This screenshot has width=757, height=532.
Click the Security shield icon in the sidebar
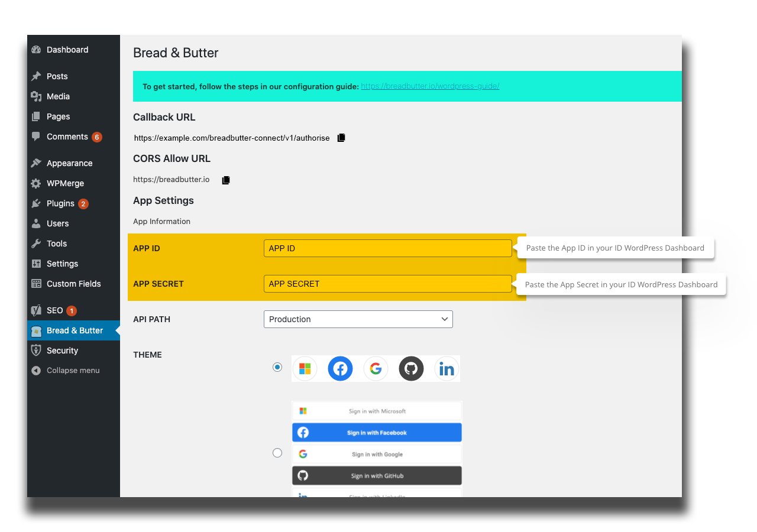36,350
